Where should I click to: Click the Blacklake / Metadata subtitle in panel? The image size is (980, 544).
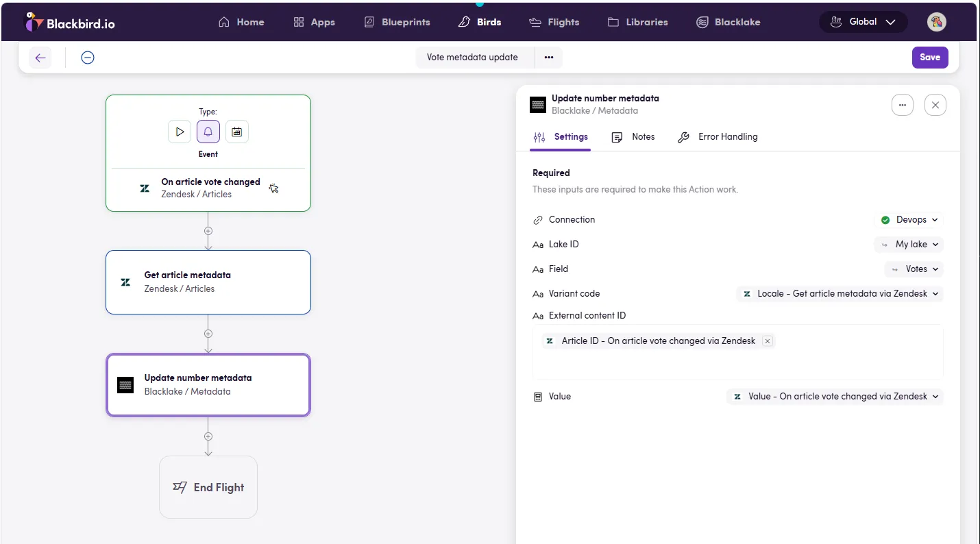(x=595, y=111)
